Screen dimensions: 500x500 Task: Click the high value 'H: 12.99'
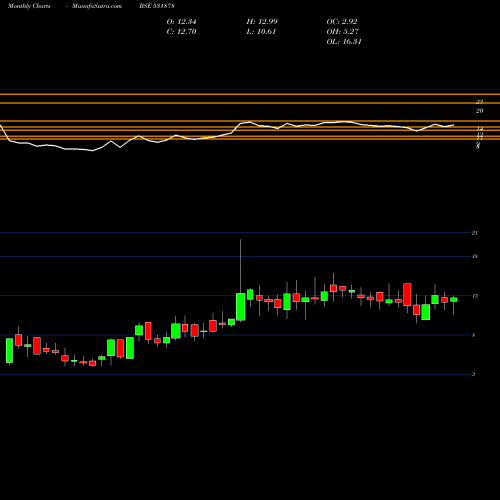[x=262, y=22]
